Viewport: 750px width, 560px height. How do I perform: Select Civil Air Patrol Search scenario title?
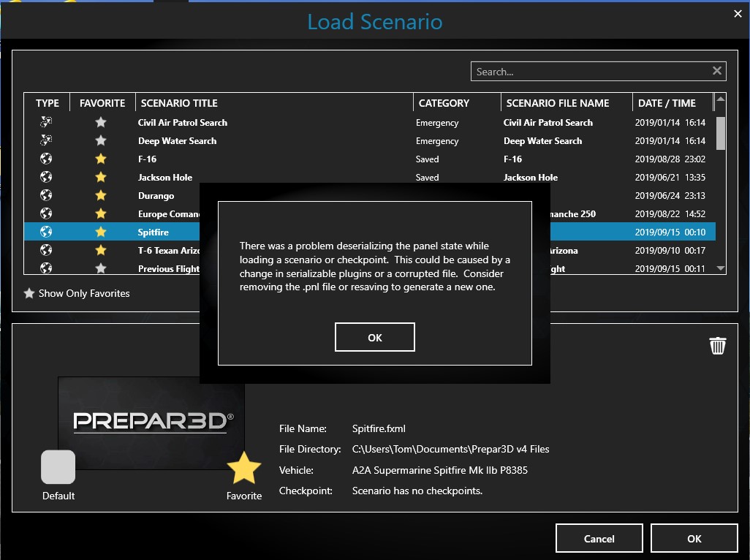tap(183, 122)
